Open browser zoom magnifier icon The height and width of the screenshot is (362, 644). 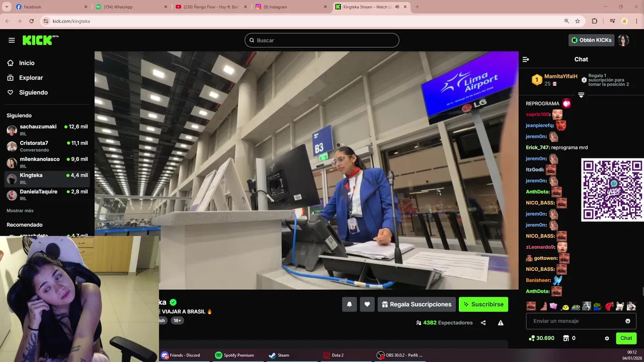tap(567, 21)
